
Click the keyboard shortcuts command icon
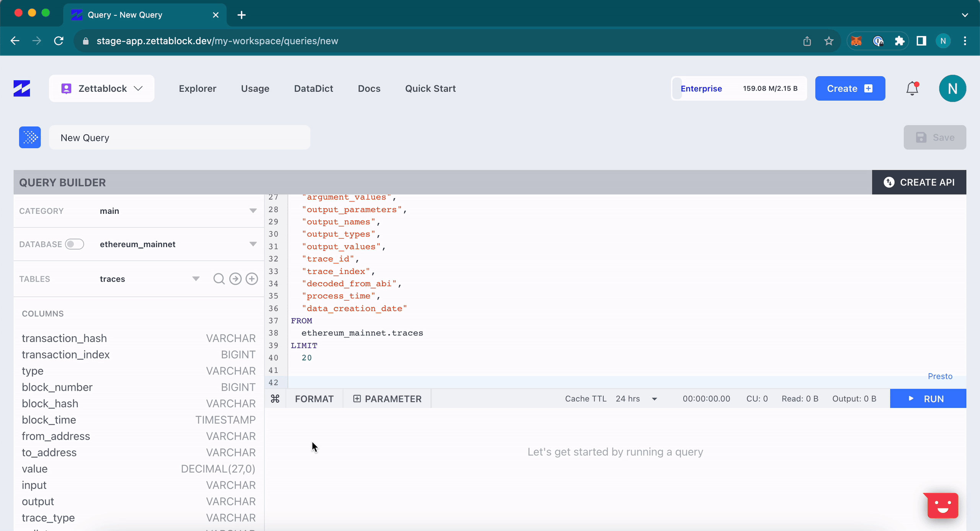[275, 399]
